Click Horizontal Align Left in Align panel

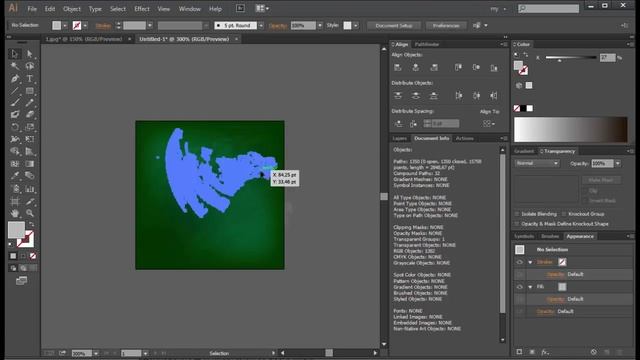click(398, 67)
